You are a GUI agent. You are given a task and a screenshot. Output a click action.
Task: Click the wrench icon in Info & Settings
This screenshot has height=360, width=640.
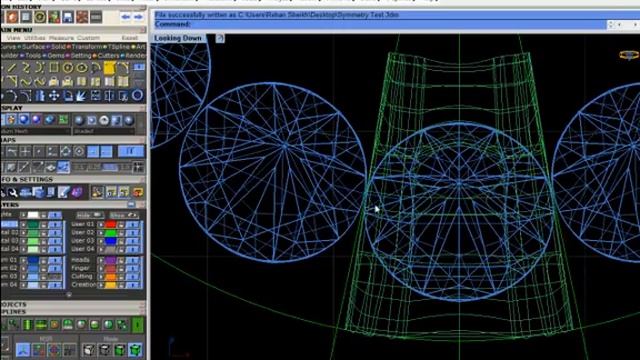(x=12, y=192)
